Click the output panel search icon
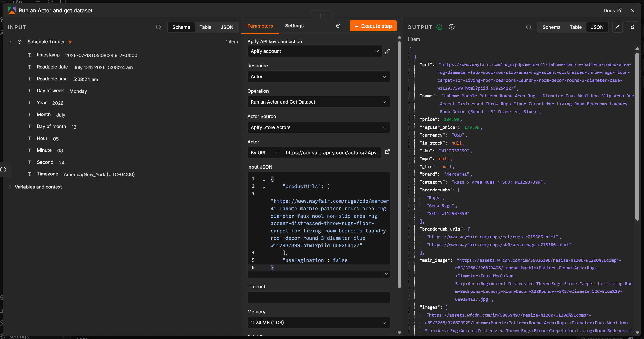 pos(528,27)
